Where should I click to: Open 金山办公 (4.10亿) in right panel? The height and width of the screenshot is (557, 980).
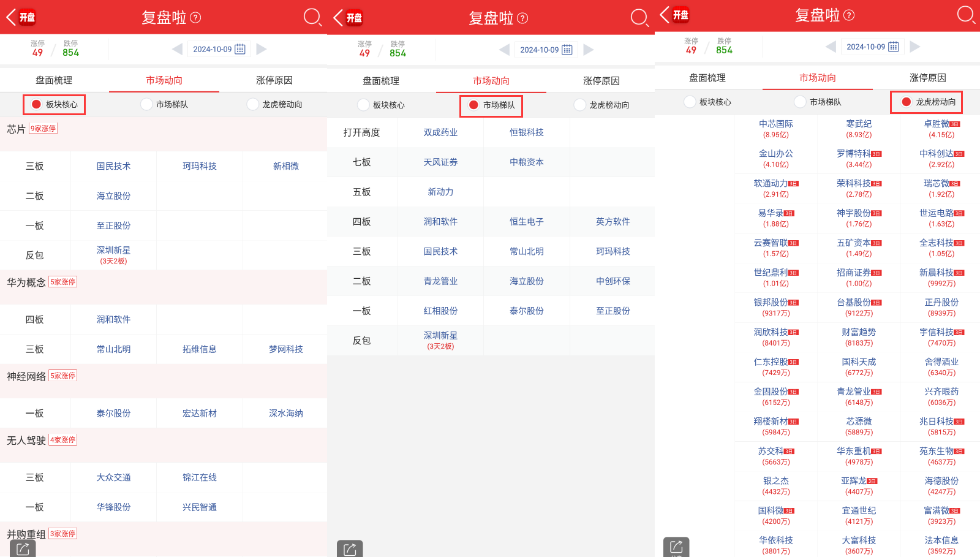point(776,159)
